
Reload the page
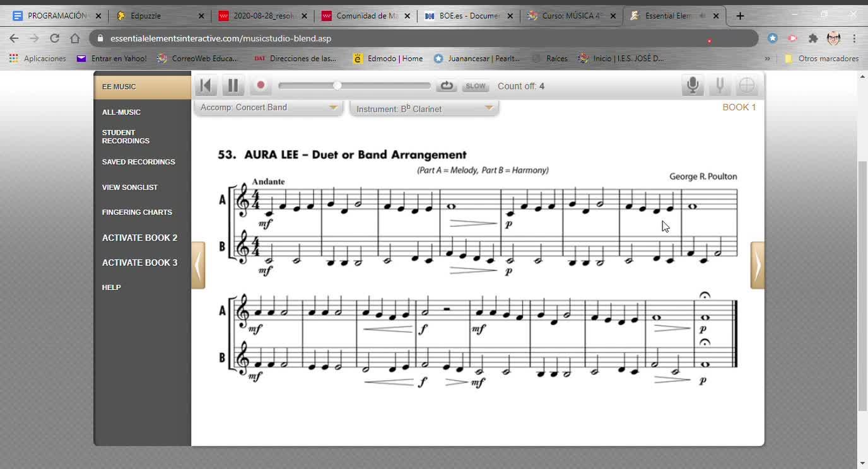coord(54,38)
